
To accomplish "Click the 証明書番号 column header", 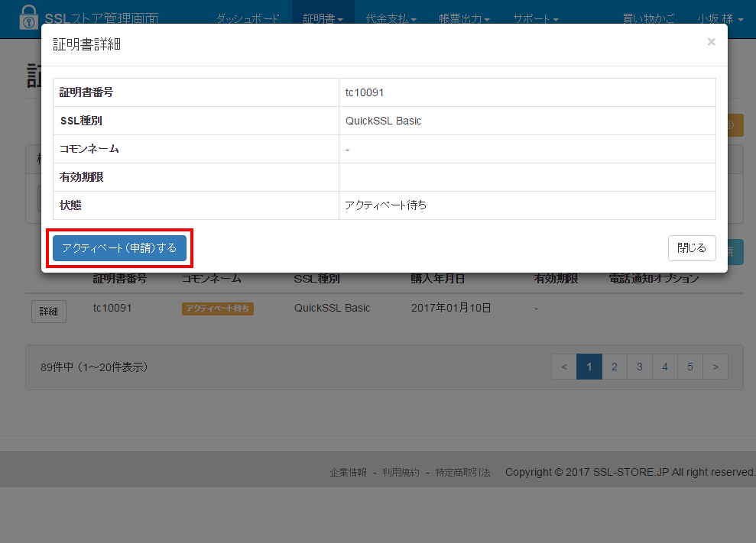I will point(119,279).
